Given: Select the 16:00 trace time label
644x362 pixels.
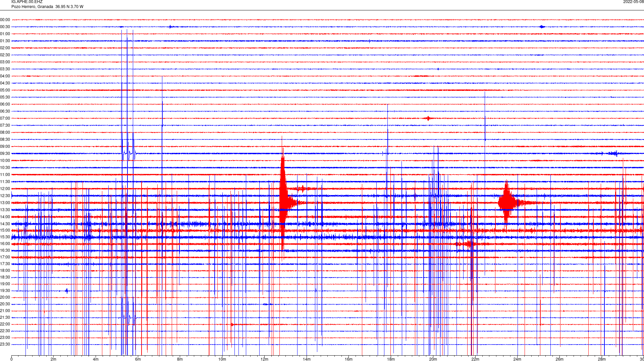Looking at the screenshot, I should click(5, 244).
